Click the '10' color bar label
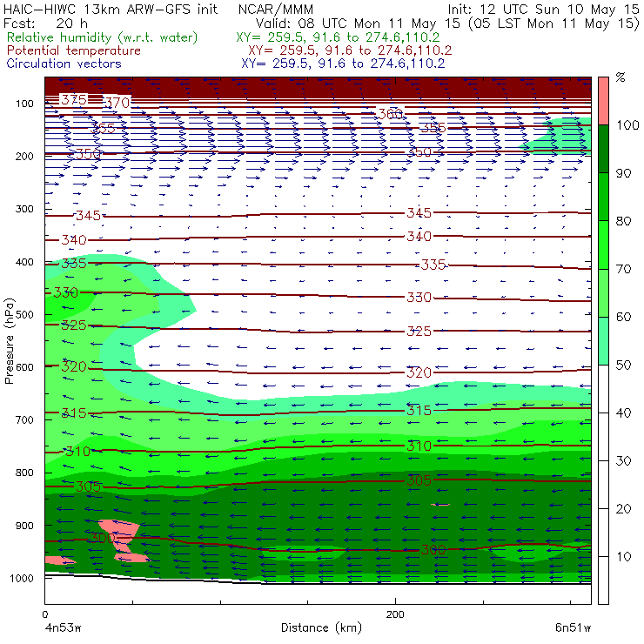 pos(623,557)
